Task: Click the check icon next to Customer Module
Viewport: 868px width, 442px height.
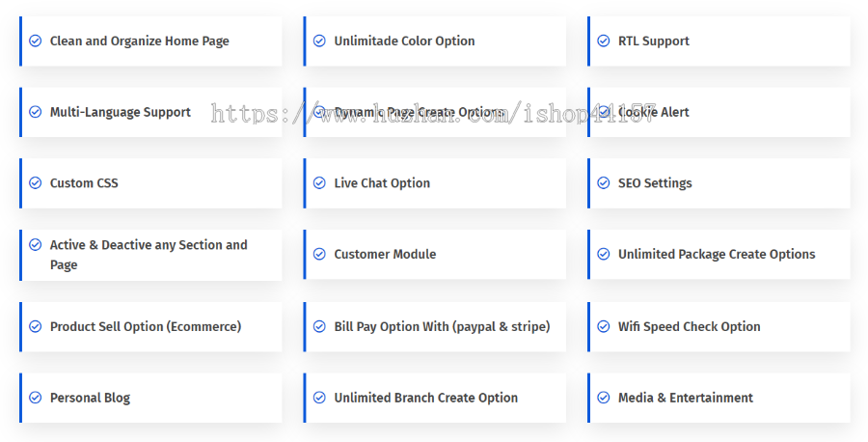Action: 319,254
